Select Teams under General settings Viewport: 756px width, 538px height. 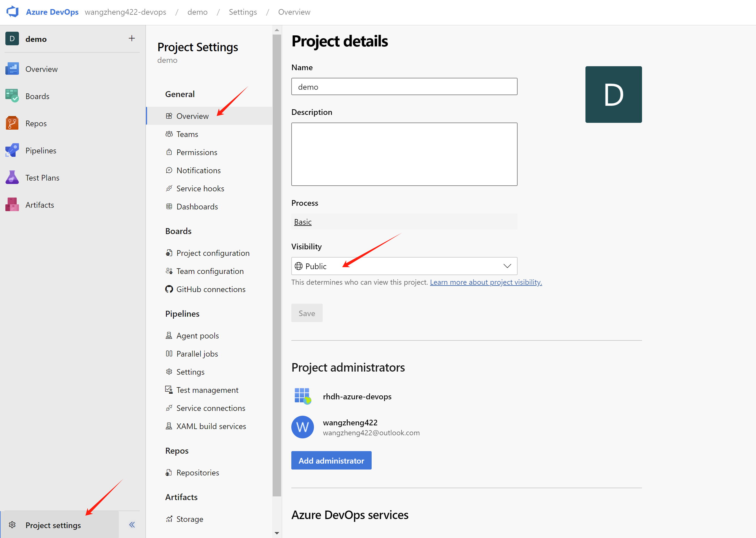click(187, 134)
